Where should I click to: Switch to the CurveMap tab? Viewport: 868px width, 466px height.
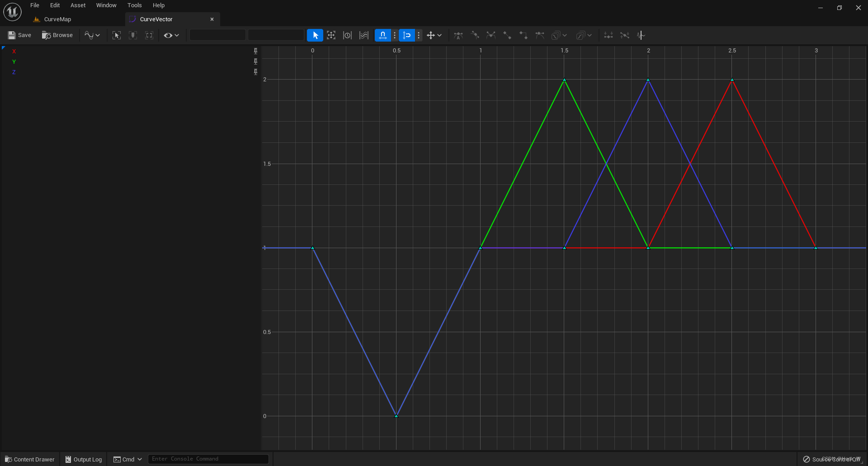click(57, 19)
